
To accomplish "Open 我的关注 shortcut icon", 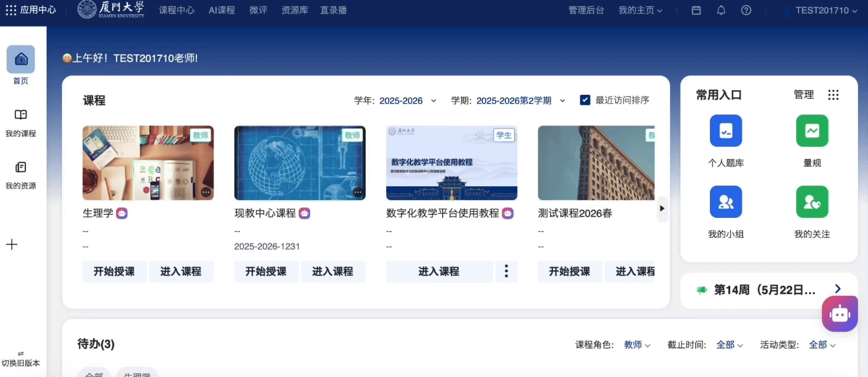I will point(812,202).
